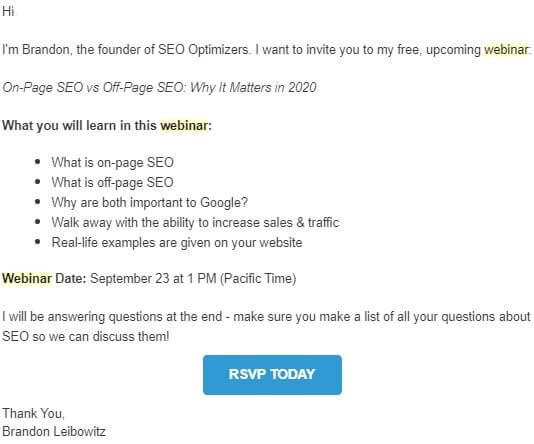Viewport: 534px width, 444px height.
Task: Click the Brandon Leibowitz signature name
Action: click(54, 432)
